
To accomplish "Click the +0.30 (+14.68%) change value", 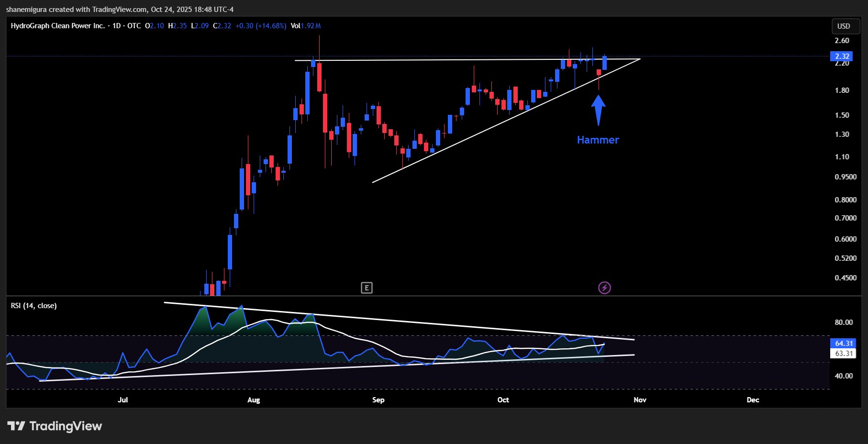I will tap(261, 26).
